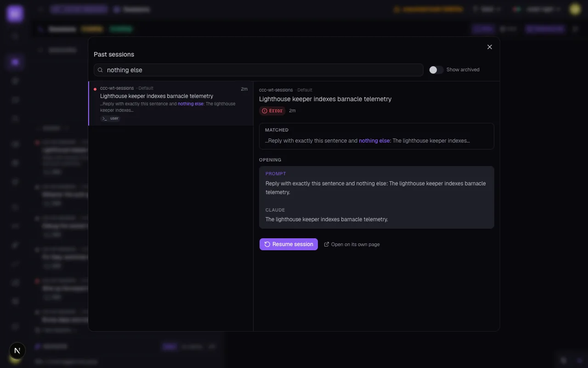Screen dimensions: 588x368
Task: Resume session
Action: [288, 244]
